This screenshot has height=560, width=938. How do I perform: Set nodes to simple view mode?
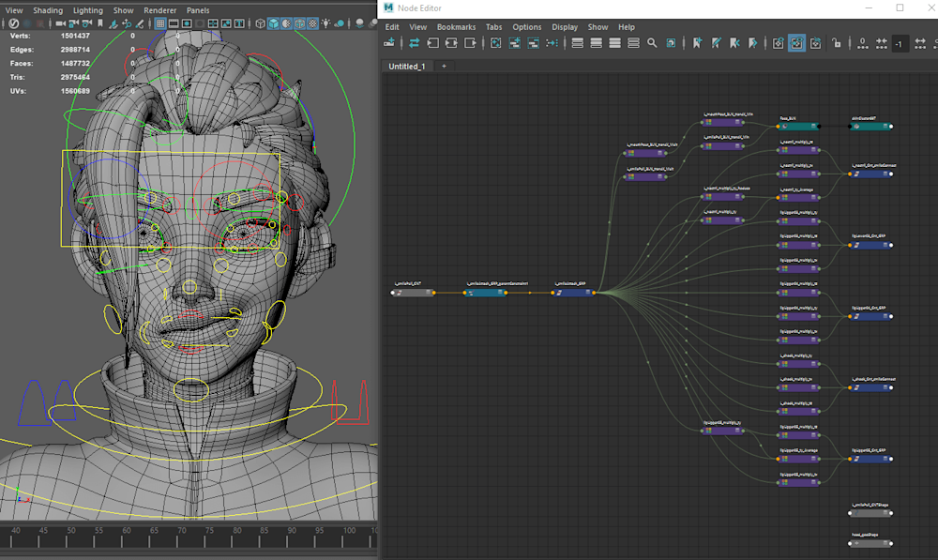577,43
